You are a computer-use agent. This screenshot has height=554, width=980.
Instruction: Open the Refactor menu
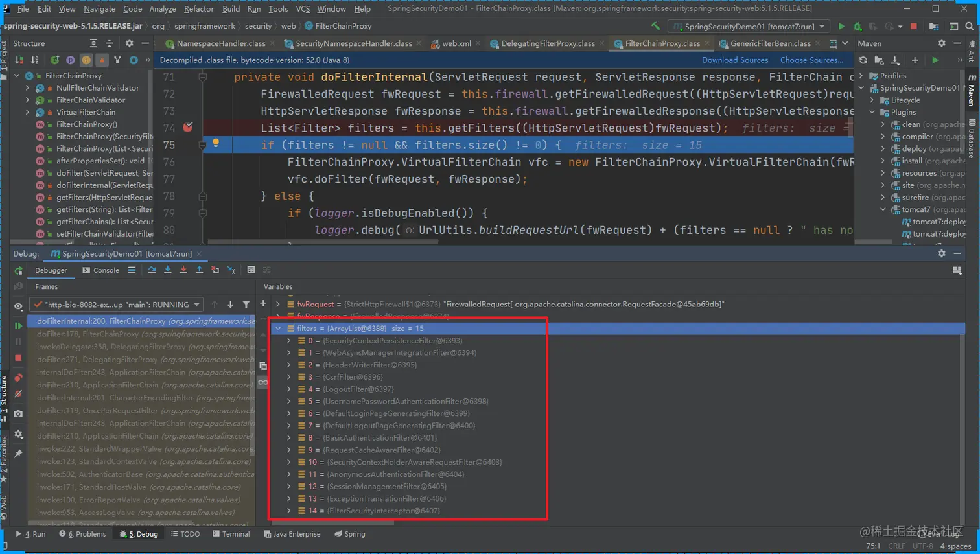[198, 9]
